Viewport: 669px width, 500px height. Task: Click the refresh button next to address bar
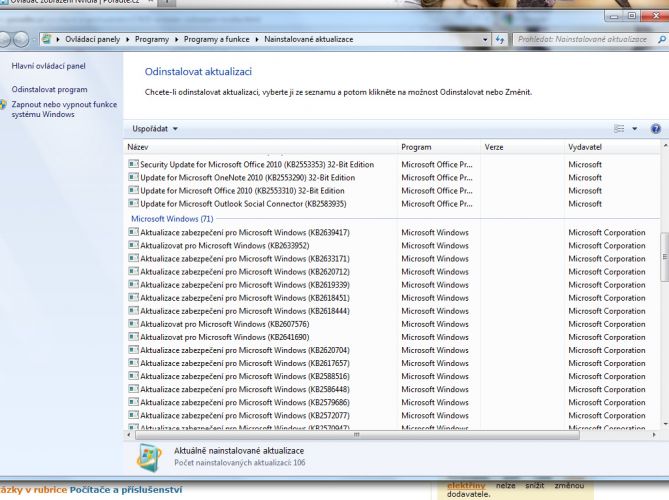click(500, 40)
